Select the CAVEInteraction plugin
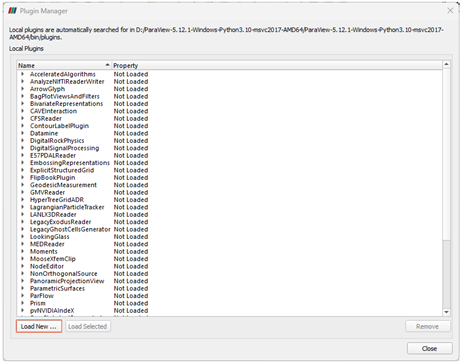Viewport: 461px width, 363px height. [53, 111]
